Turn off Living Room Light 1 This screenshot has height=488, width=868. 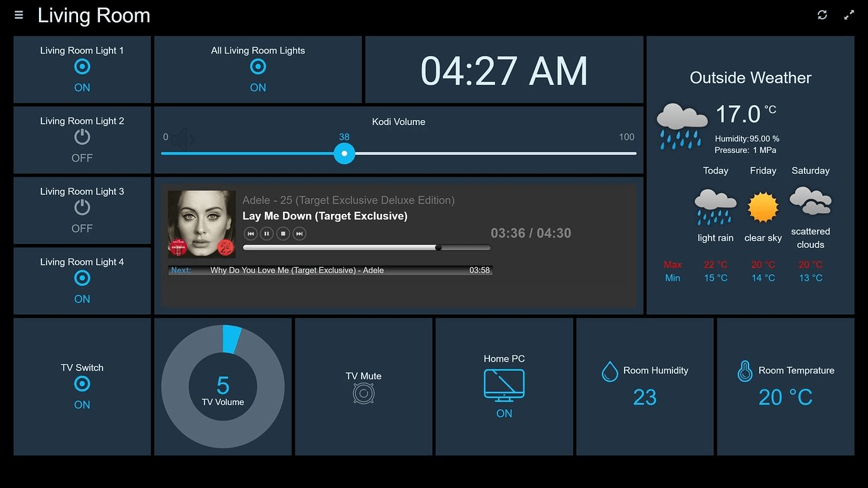tap(82, 66)
